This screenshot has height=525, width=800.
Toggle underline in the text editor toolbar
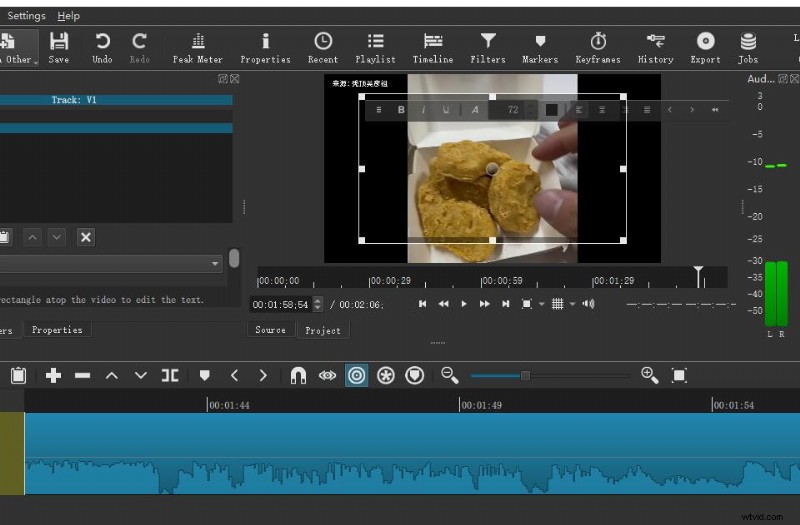[446, 110]
